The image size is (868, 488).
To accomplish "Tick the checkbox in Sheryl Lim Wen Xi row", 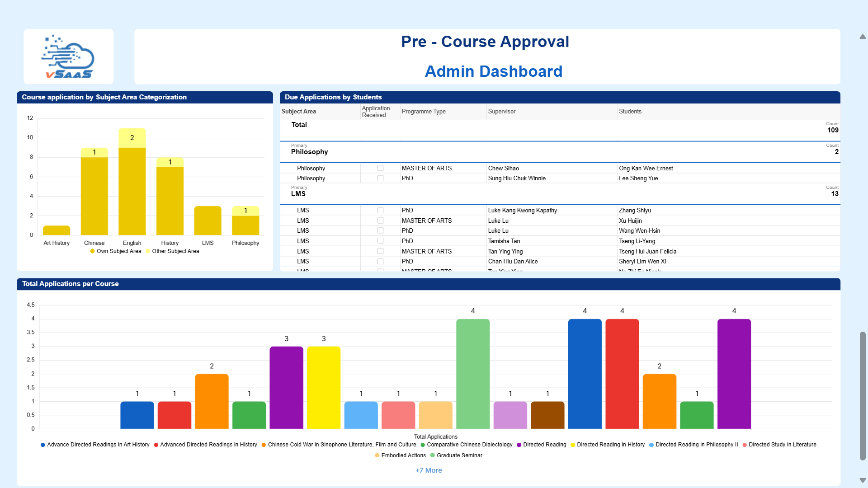I will tap(380, 262).
